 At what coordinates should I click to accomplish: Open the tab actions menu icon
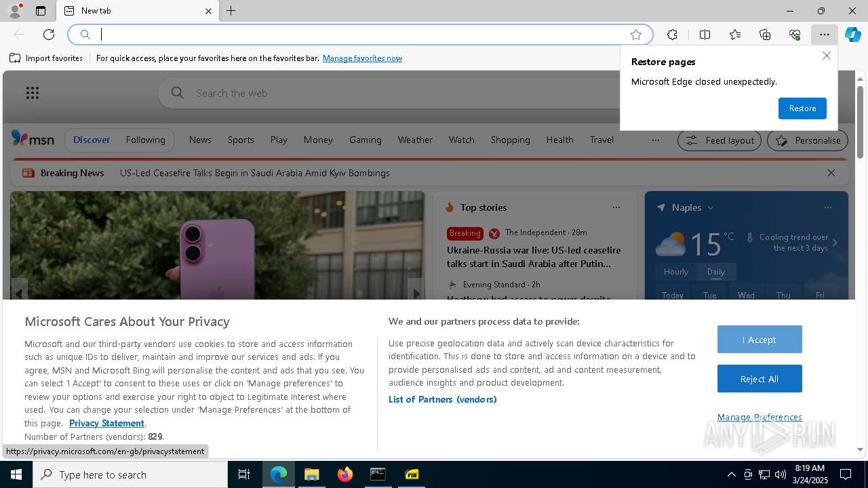(x=41, y=11)
